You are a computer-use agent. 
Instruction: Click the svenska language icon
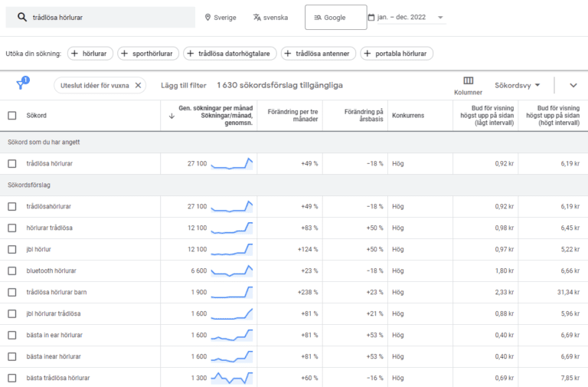(256, 18)
